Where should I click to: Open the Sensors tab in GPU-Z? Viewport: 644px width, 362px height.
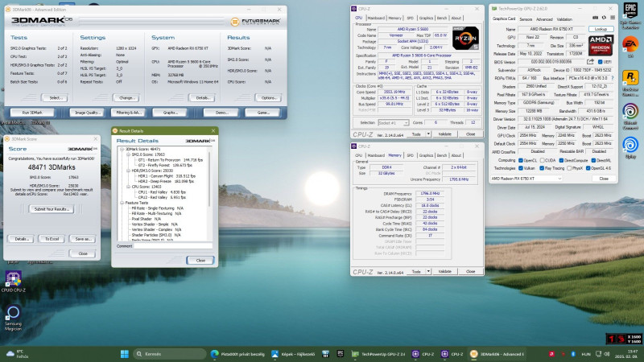[526, 19]
